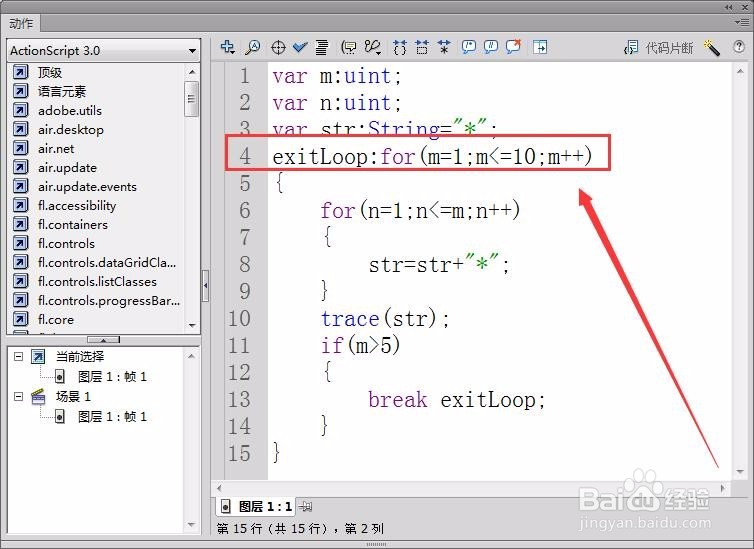Apply line comment icon

point(490,47)
